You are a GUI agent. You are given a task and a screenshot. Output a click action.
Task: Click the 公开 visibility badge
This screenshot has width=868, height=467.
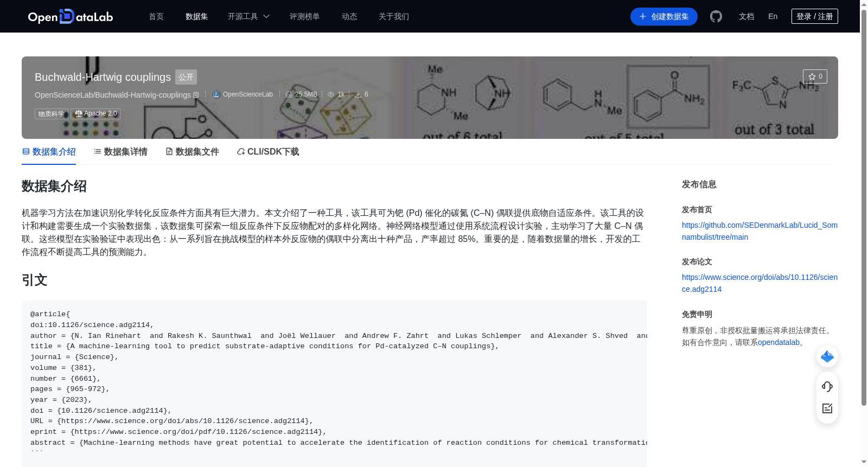tap(186, 77)
